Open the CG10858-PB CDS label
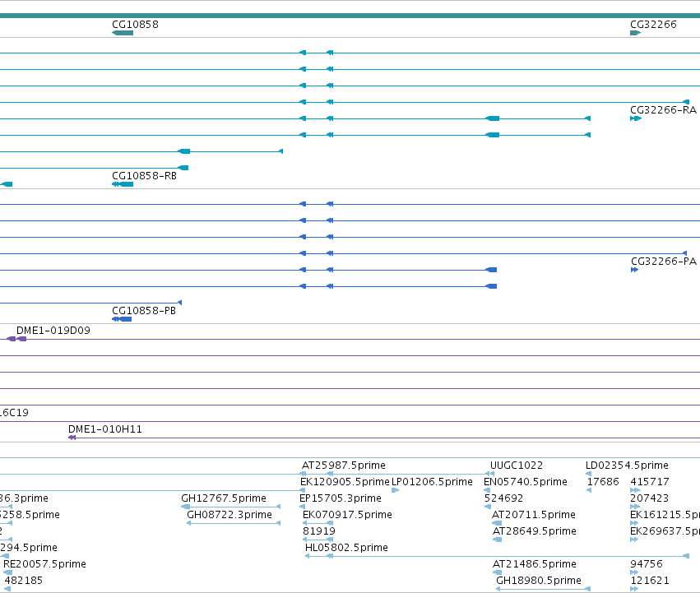700x593 pixels. point(144,311)
